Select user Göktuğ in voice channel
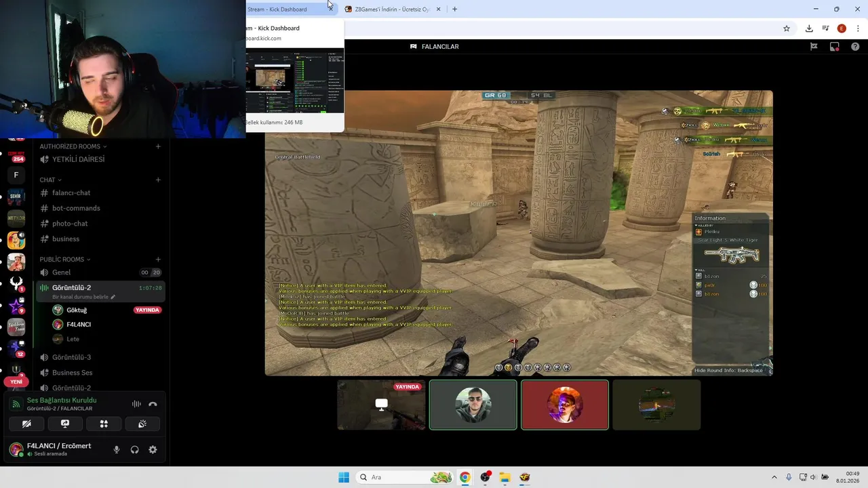Viewport: 868px width, 488px height. click(x=77, y=310)
